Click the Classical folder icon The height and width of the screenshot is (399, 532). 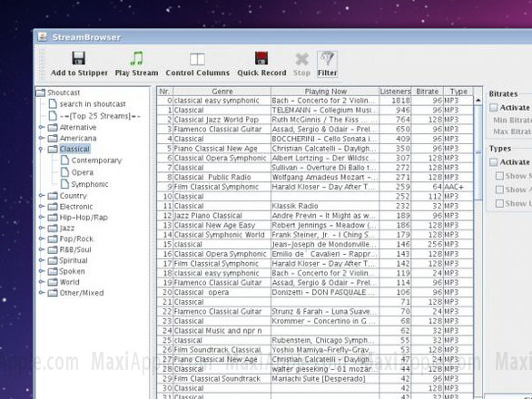point(53,149)
